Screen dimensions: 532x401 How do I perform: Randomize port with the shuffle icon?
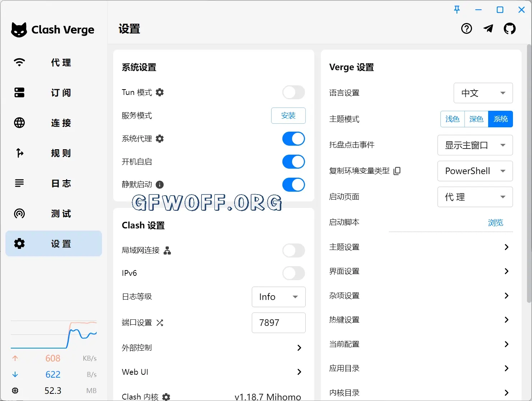(x=160, y=323)
